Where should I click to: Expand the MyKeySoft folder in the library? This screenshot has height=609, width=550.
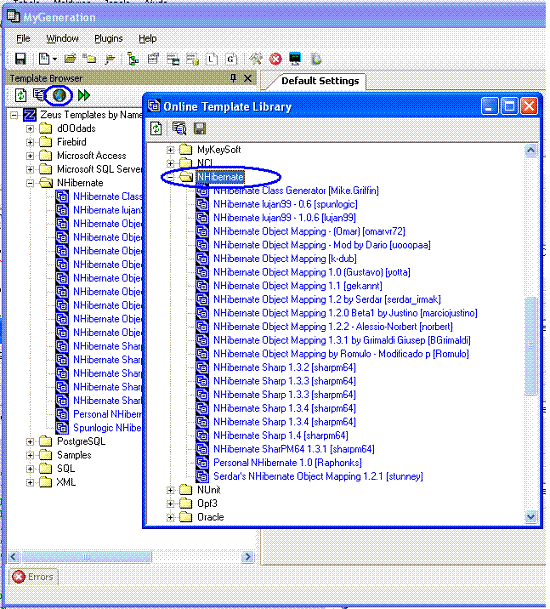point(170,150)
